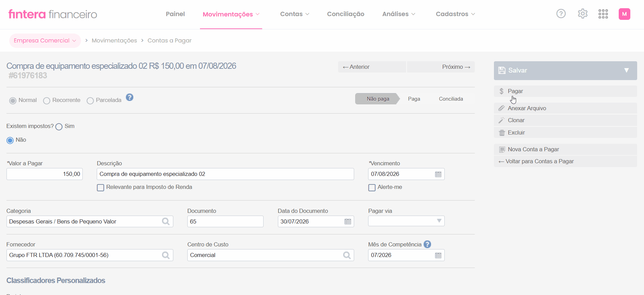The width and height of the screenshot is (644, 295).
Task: Open Vencimento calendar picker icon
Action: (438, 174)
